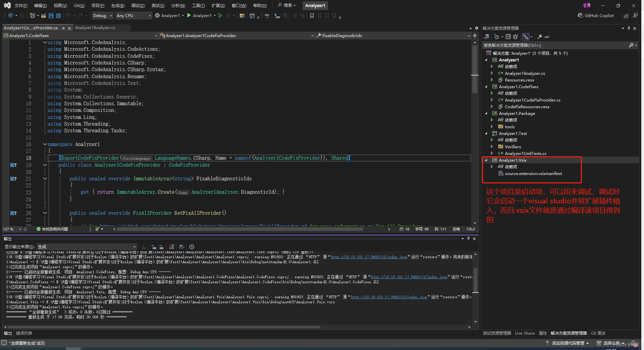Image resolution: width=644 pixels, height=350 pixels.
Task: Switch to Live Share tab
Action: (x=524, y=333)
